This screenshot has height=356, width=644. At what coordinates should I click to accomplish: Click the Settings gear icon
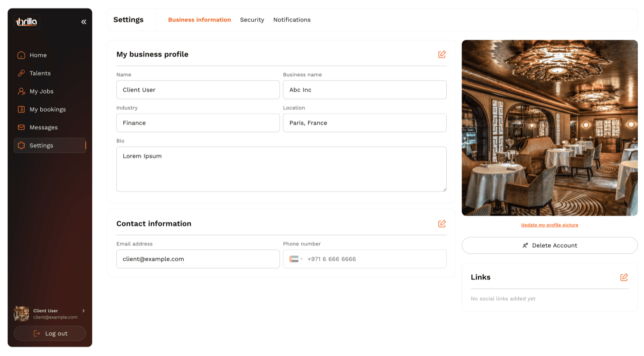21,145
